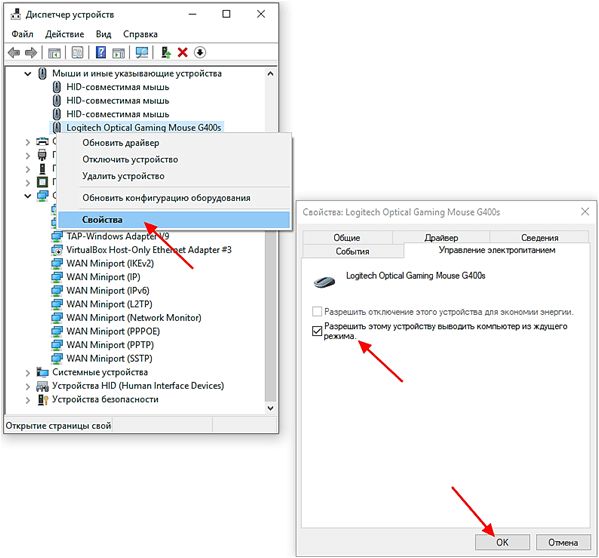The image size is (599, 558).
Task: Open the Драйвер tab in properties dialog
Action: coord(441,238)
